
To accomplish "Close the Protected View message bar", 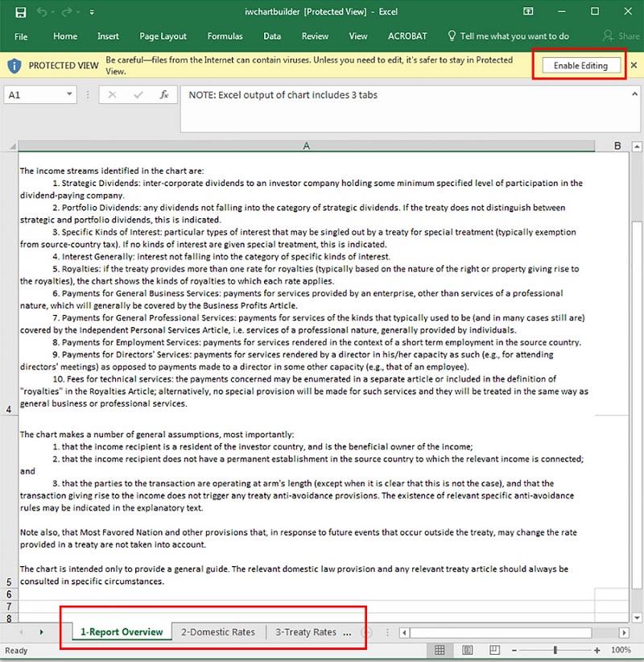I will 634,65.
